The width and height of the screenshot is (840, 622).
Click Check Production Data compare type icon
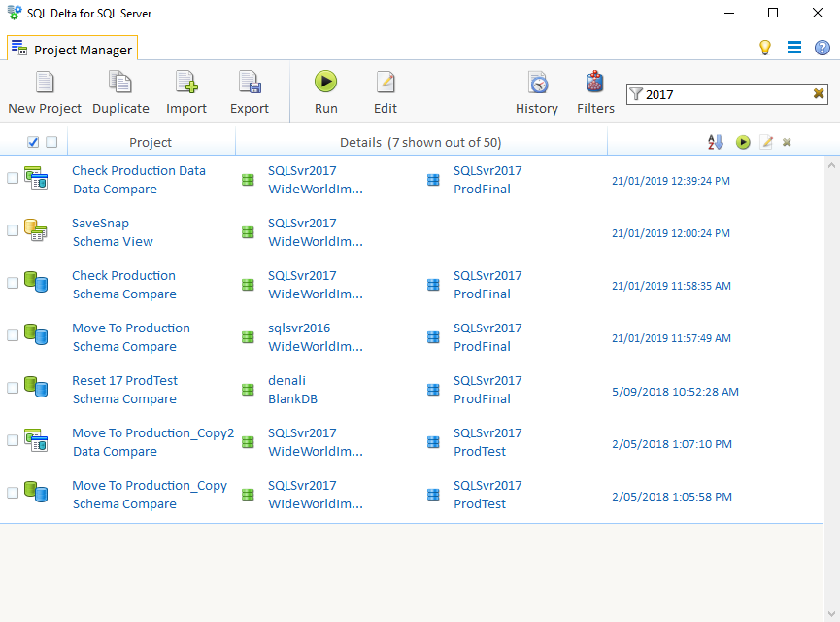[x=36, y=178]
